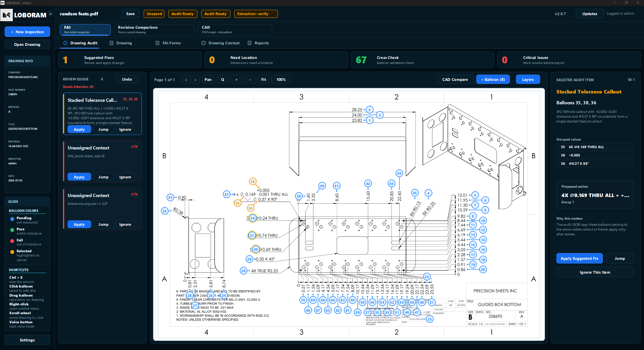Start a New Inspection
The image size is (644, 350).
pos(27,32)
